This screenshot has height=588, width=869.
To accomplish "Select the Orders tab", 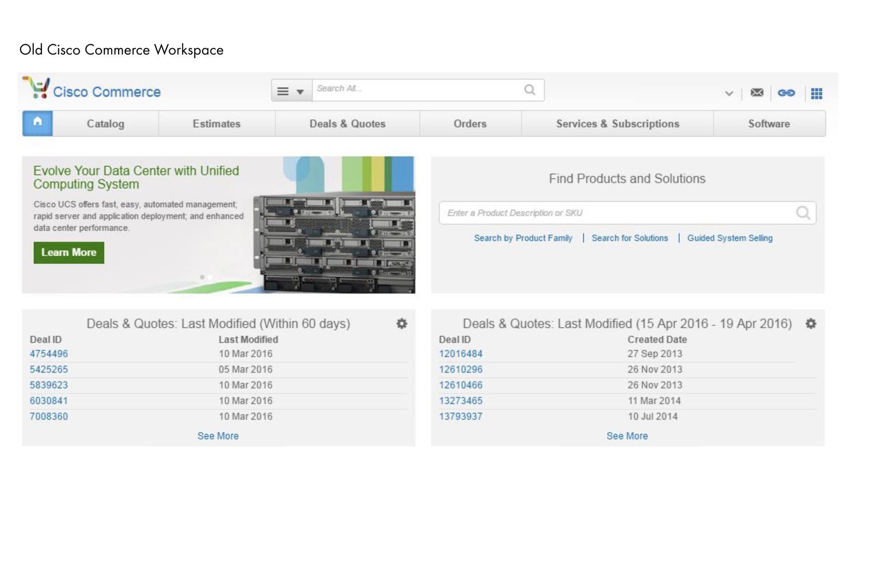I will click(x=470, y=123).
